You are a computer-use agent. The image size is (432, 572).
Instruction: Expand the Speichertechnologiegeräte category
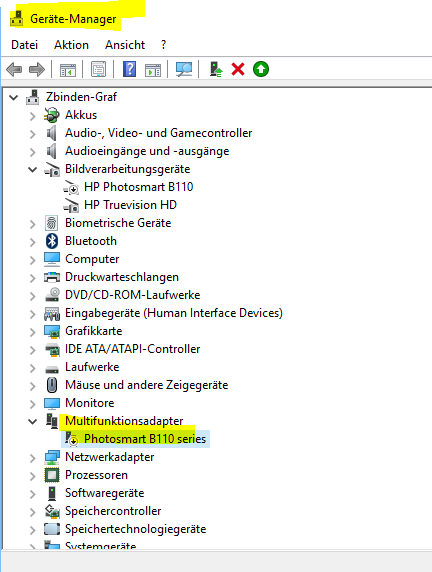coord(32,530)
